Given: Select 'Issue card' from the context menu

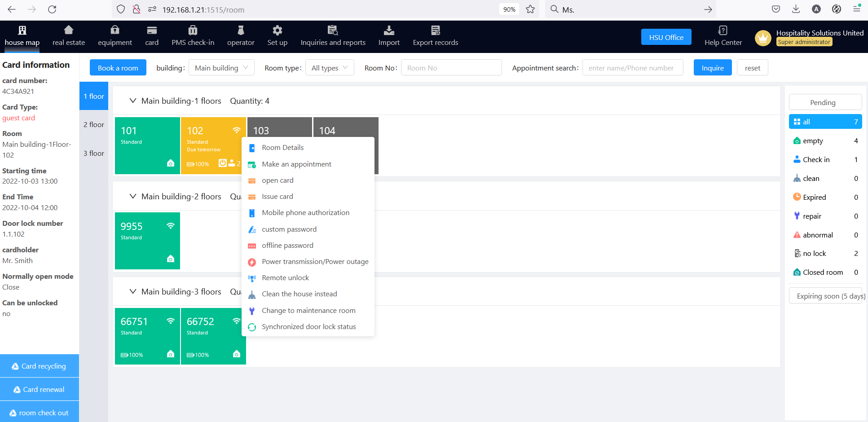Looking at the screenshot, I should (x=277, y=196).
